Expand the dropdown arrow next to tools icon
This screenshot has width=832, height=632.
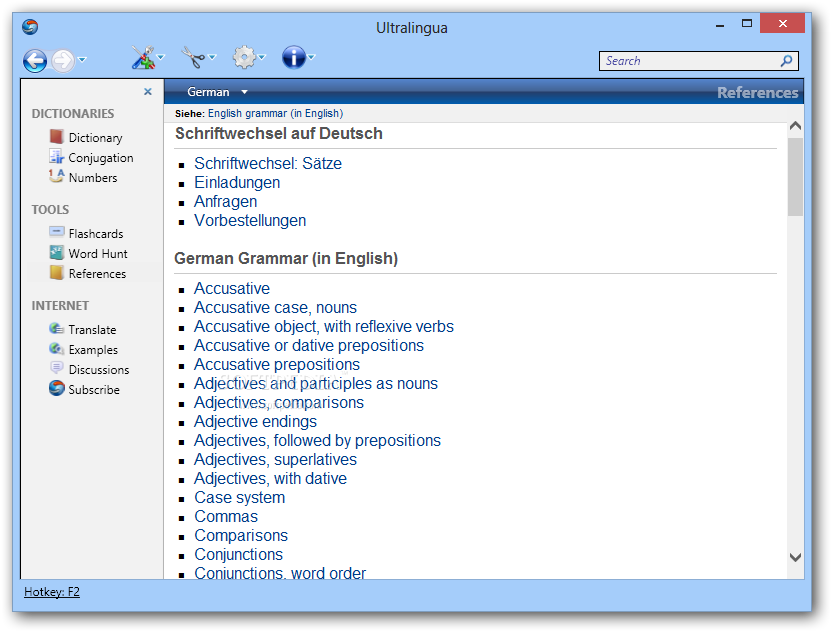coord(160,57)
